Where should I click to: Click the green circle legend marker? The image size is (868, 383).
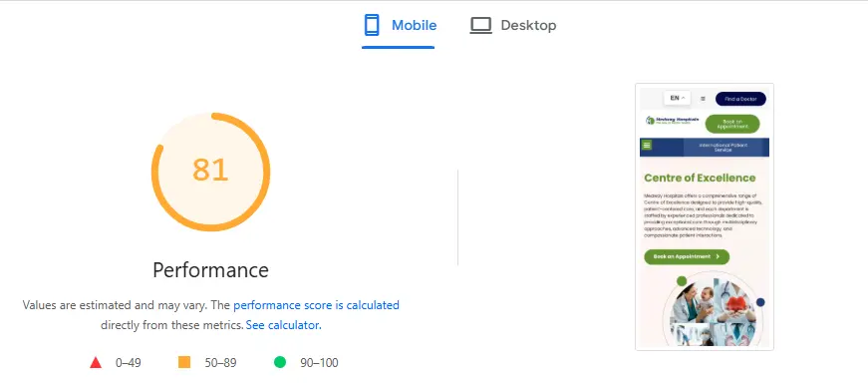(280, 362)
